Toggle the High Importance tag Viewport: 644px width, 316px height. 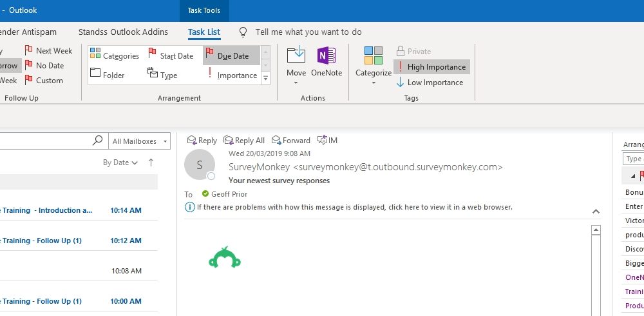click(x=431, y=66)
